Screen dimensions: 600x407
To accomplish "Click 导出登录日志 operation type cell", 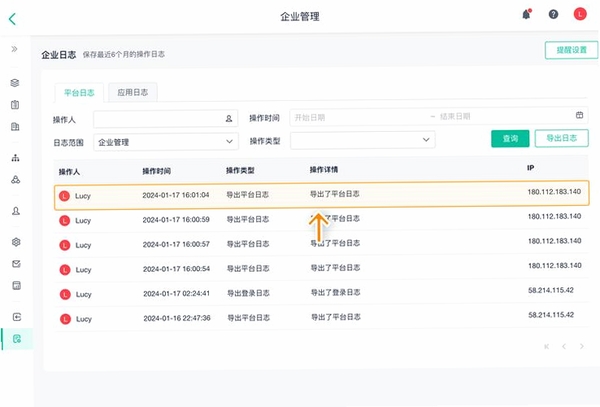I will [x=248, y=293].
